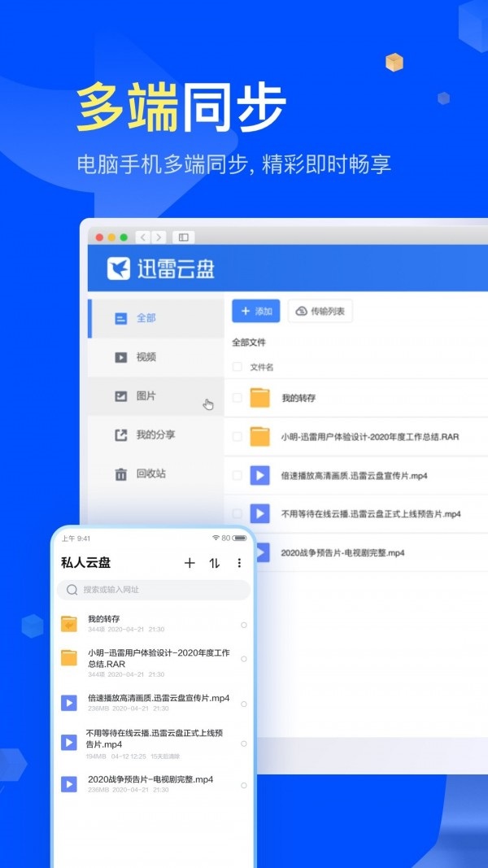The width and height of the screenshot is (488, 868).
Task: Click the battery icon in phone status bar
Action: pyautogui.click(x=240, y=538)
